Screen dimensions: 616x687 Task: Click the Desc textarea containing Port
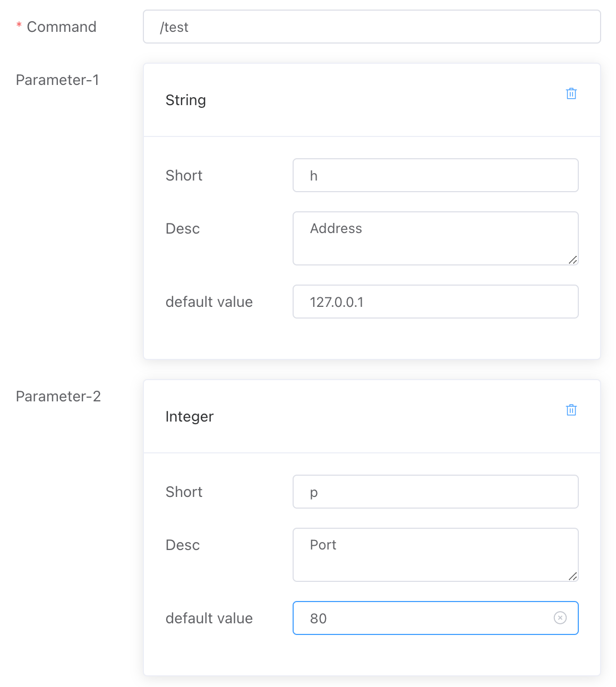(x=435, y=554)
